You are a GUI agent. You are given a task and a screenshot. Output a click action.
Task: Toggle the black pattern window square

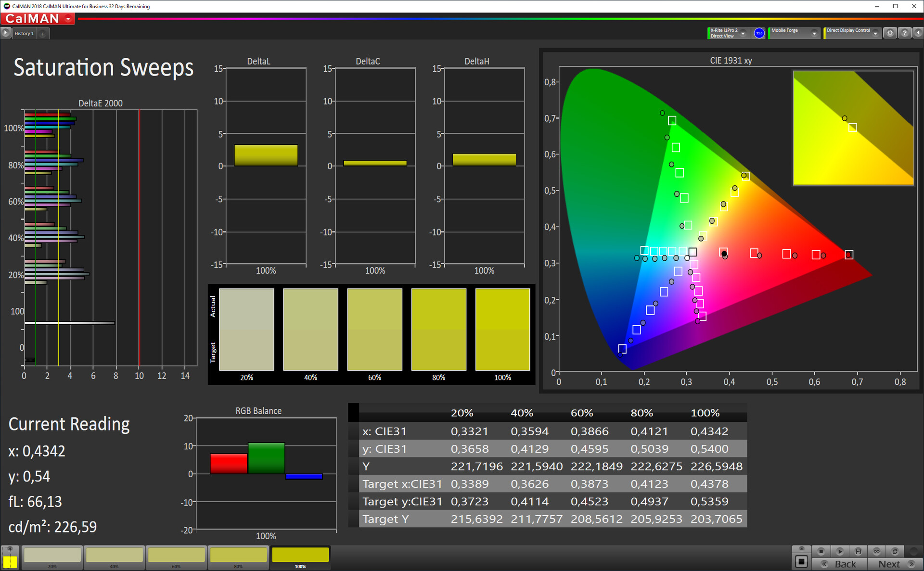point(801,561)
